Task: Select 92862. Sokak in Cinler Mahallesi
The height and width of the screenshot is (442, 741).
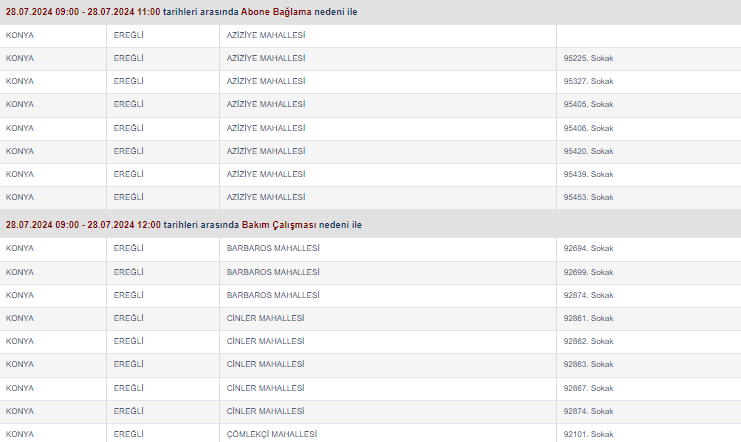Action: 588,341
